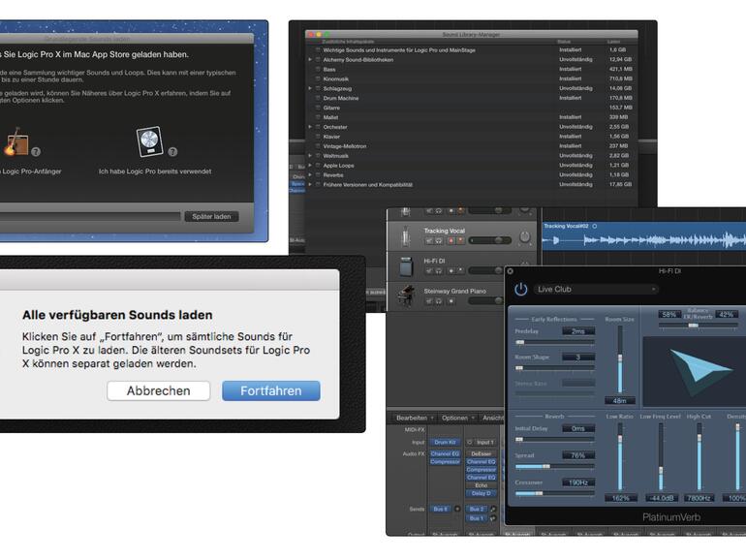Solo the Steinway Grand Piano track

[x=439, y=300]
